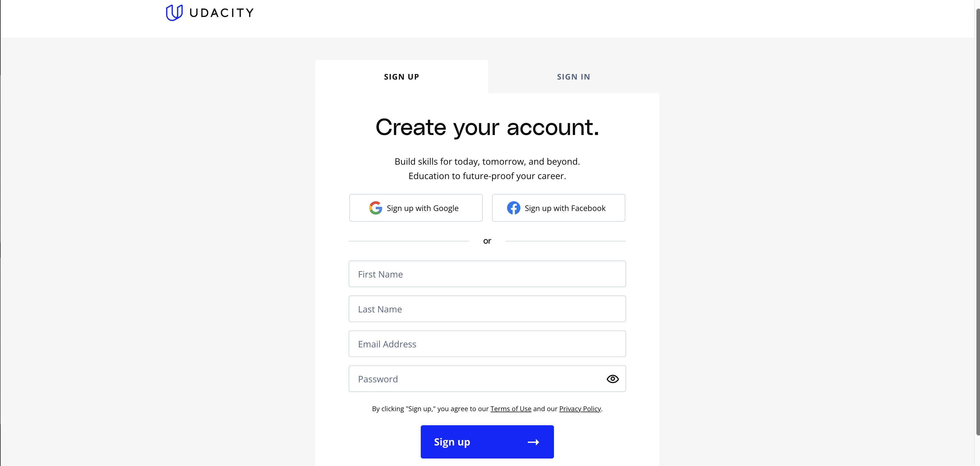Focus the First Name field
The image size is (980, 466).
487,274
